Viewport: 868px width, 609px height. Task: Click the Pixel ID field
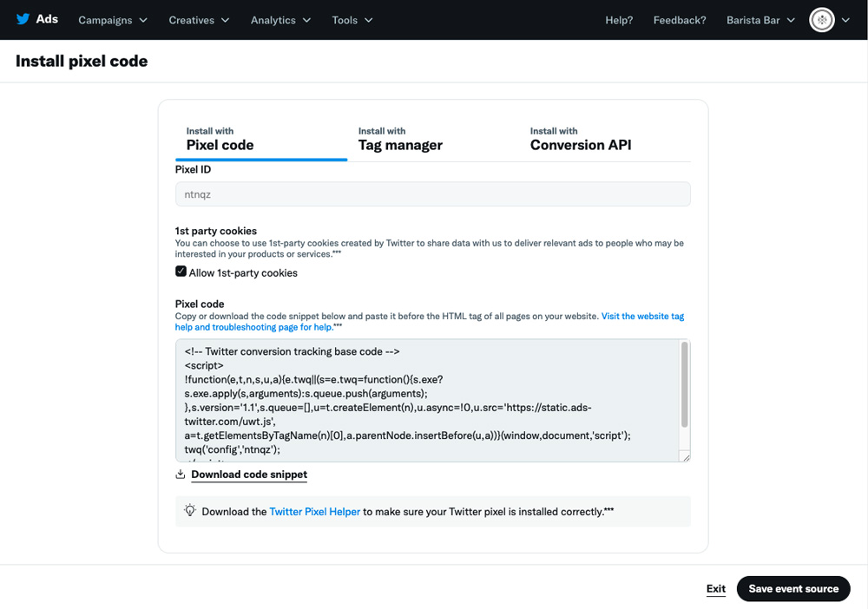[x=433, y=194]
